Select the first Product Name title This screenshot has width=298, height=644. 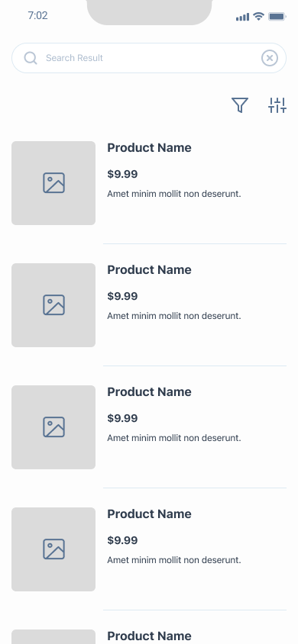point(149,148)
